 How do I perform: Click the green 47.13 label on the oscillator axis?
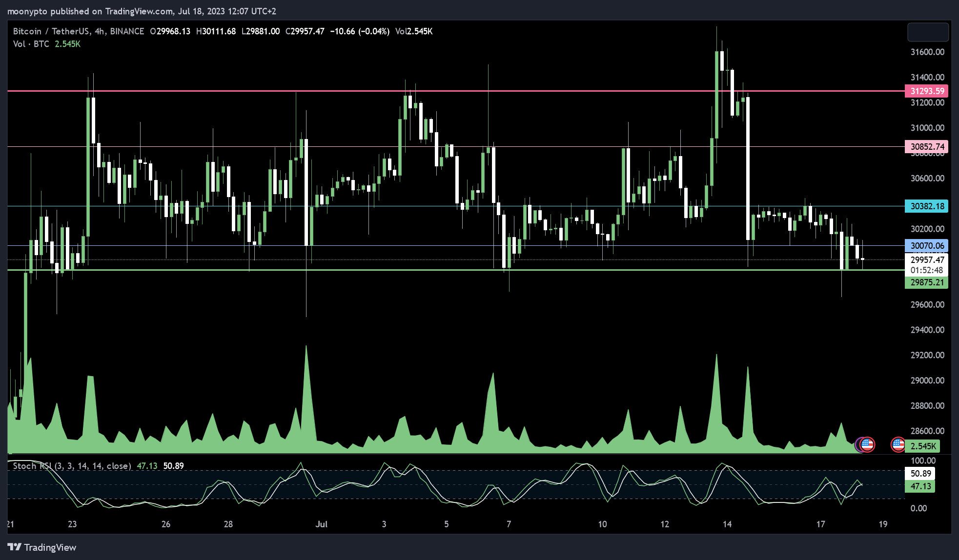pos(920,486)
